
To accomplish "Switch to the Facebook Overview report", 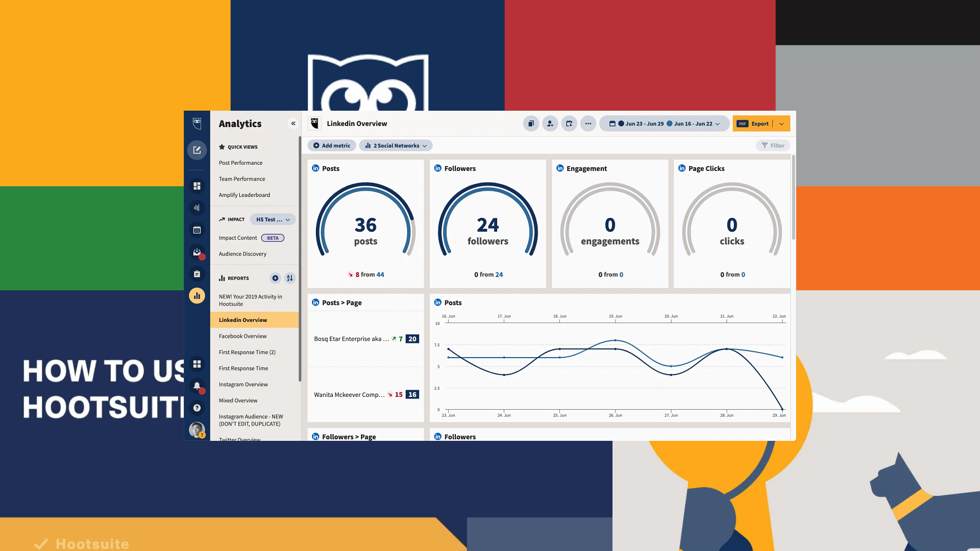I will 242,336.
